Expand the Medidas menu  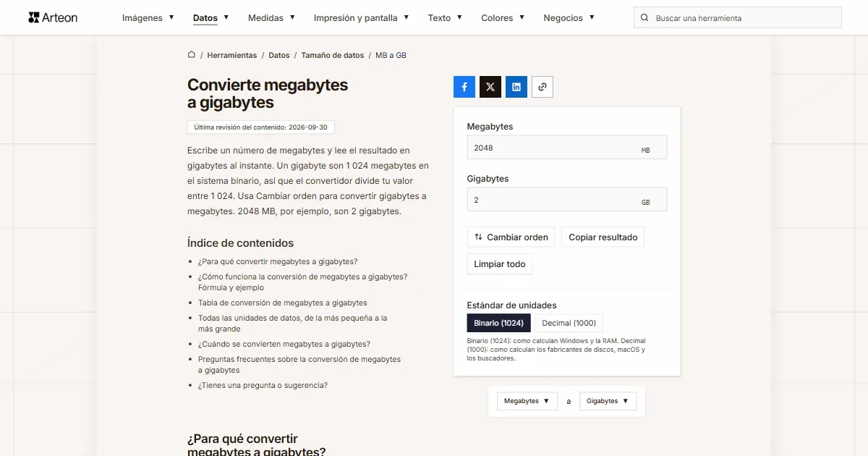[271, 18]
